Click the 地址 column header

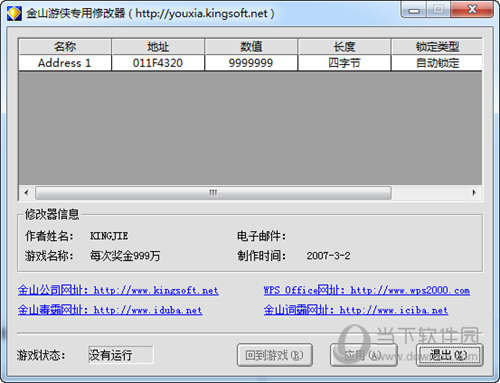tap(158, 47)
